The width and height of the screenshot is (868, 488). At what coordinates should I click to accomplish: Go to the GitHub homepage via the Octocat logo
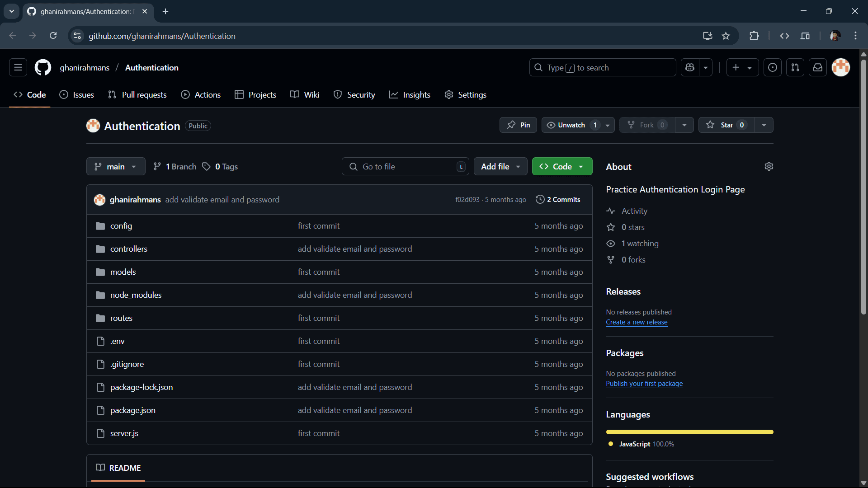point(43,68)
